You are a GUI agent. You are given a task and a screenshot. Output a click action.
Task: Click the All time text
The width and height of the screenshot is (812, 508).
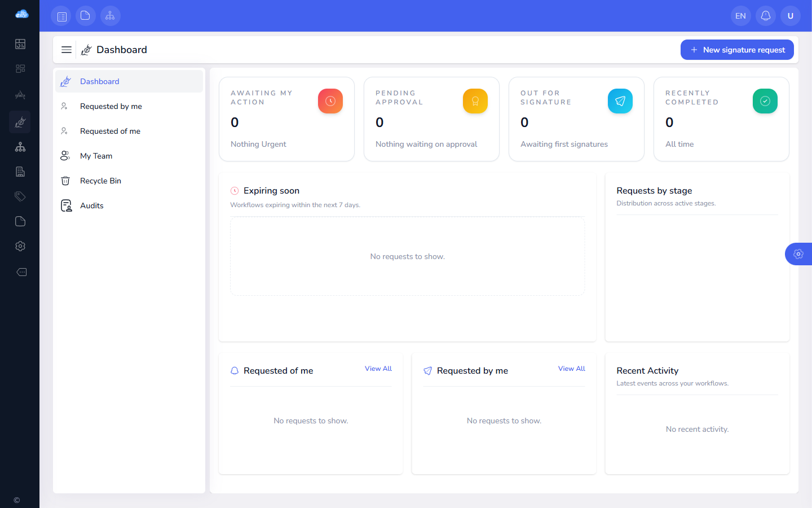pos(679,144)
